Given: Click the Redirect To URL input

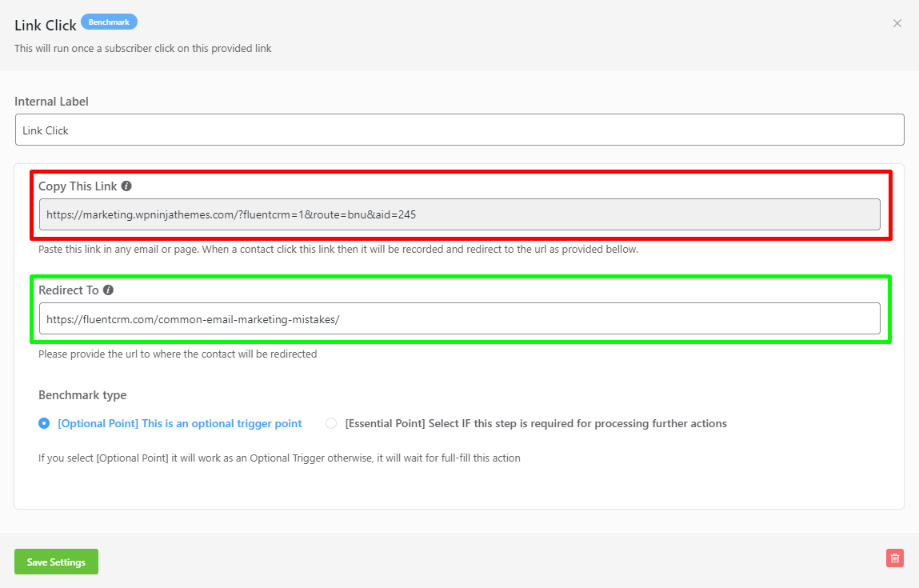Looking at the screenshot, I should (x=460, y=318).
